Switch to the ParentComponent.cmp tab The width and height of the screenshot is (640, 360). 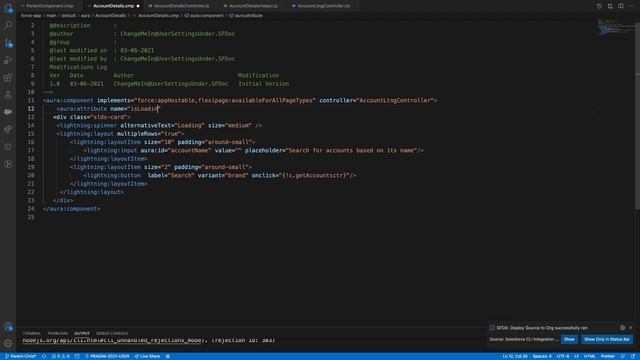pyautogui.click(x=50, y=6)
